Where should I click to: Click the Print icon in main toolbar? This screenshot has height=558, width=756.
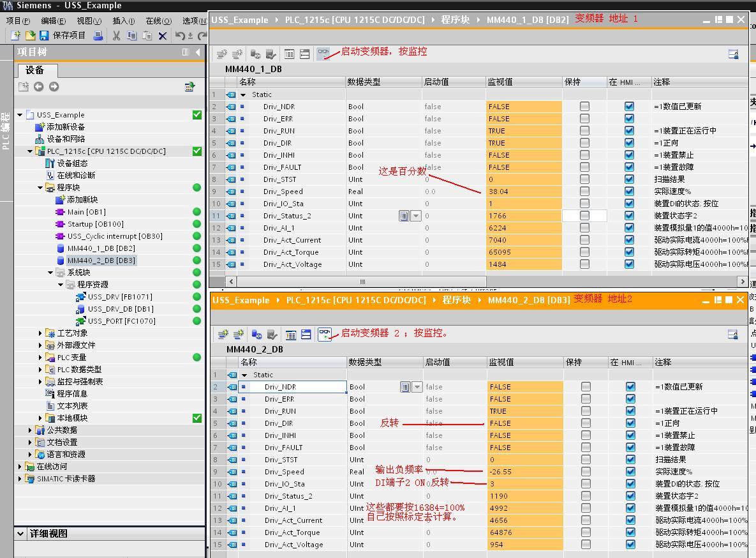[98, 35]
